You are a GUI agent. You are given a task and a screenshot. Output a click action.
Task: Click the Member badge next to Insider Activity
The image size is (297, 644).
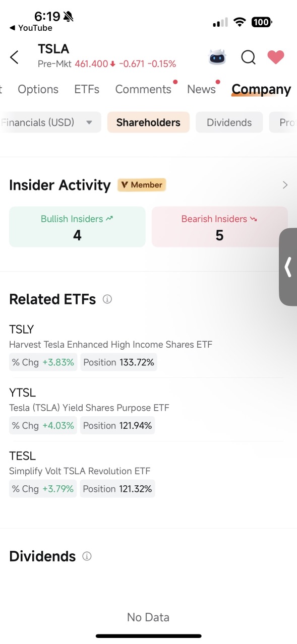click(x=142, y=184)
